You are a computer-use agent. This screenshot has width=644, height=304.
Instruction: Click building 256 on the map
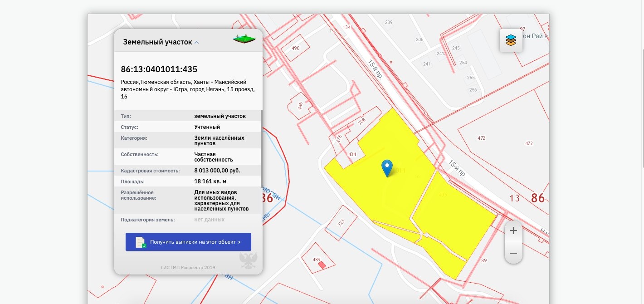click(473, 90)
